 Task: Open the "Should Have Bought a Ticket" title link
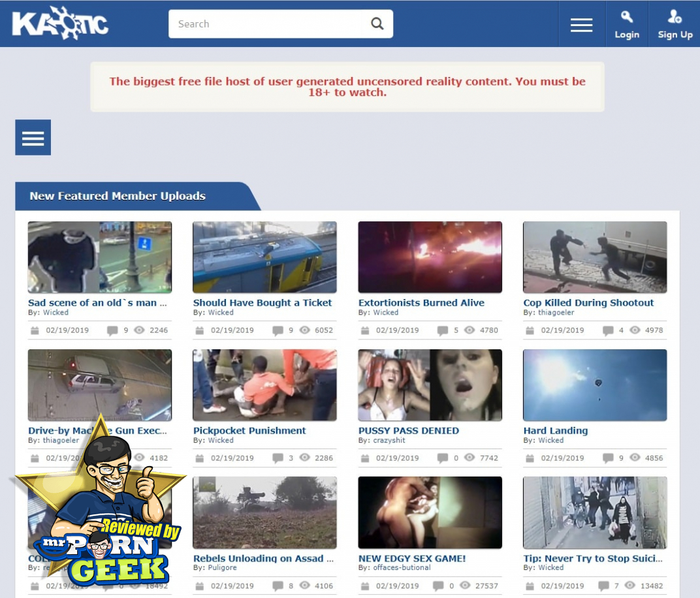(x=262, y=303)
